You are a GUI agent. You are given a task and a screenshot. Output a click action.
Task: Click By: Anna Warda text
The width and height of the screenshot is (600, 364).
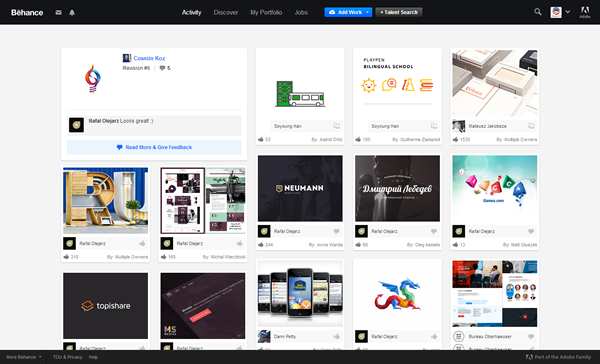tap(326, 245)
